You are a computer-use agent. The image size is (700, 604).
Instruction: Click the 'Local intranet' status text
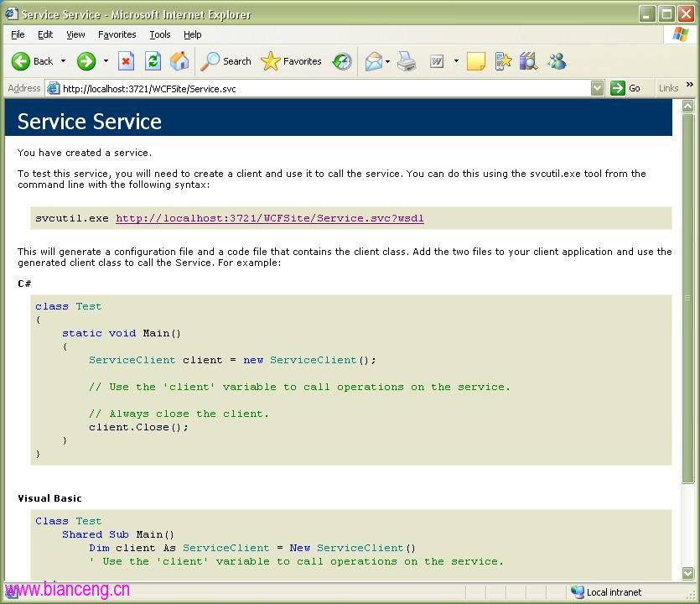[x=614, y=592]
